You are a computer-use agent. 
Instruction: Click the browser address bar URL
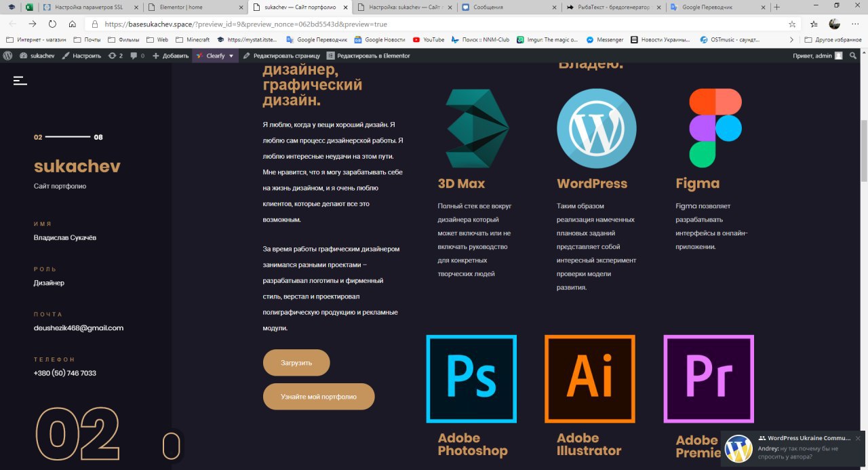pos(245,24)
